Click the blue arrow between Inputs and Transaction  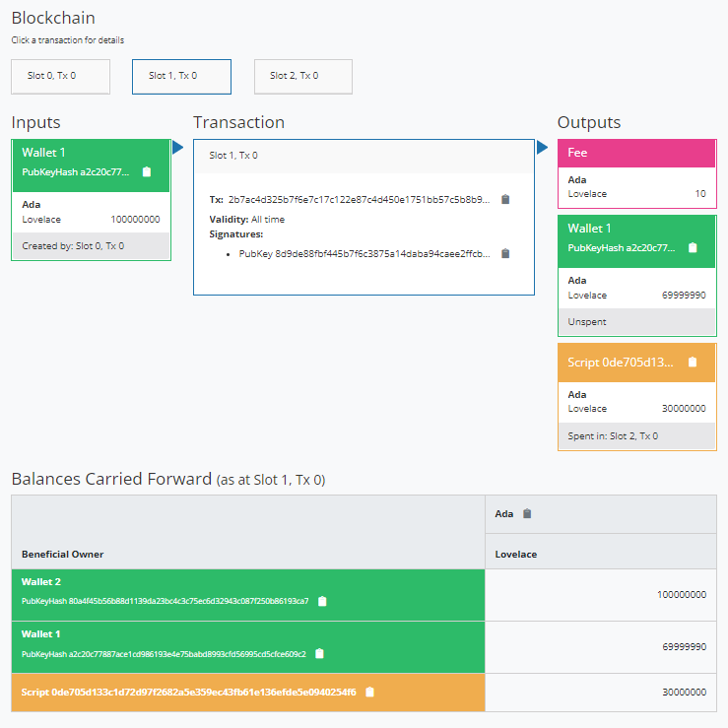click(178, 148)
